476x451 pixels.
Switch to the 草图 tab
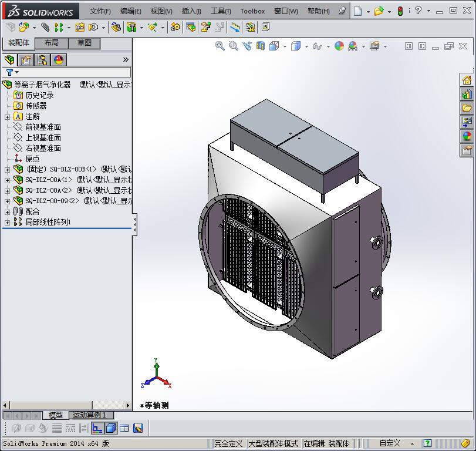(85, 43)
